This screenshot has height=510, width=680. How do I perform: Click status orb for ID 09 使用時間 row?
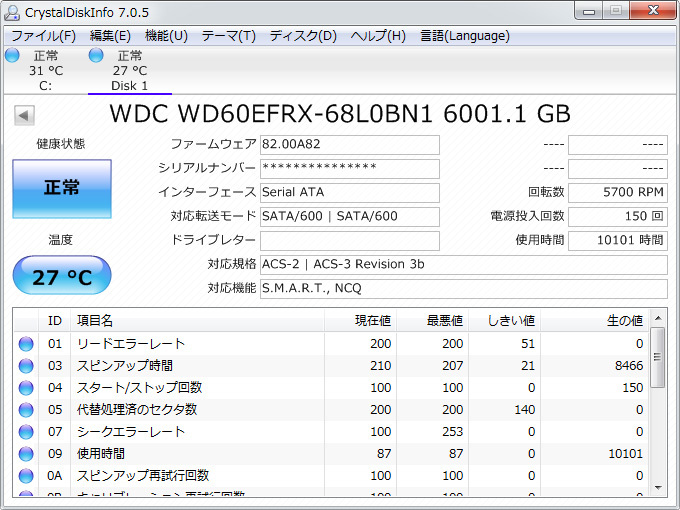pyautogui.click(x=26, y=454)
